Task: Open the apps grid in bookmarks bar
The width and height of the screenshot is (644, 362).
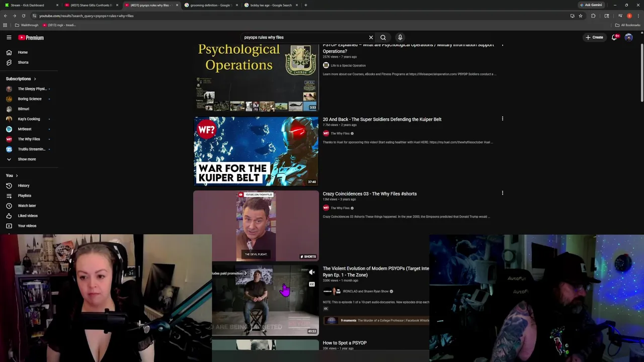Action: [x=5, y=25]
